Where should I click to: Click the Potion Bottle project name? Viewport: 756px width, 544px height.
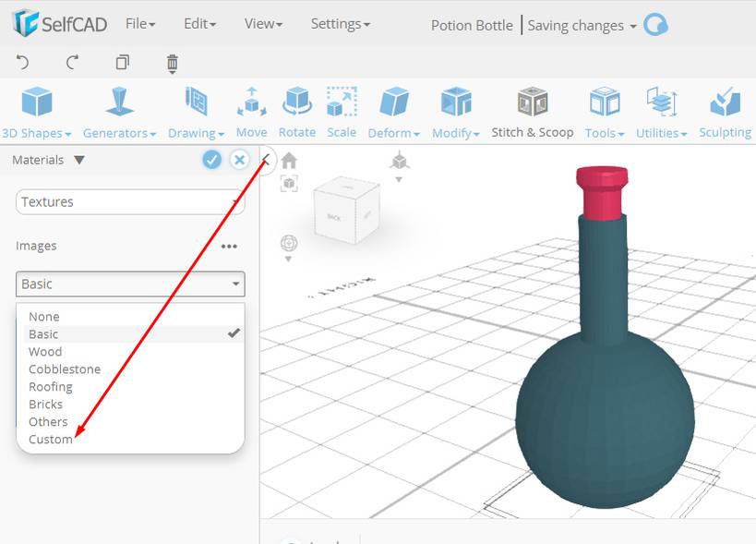pos(472,25)
